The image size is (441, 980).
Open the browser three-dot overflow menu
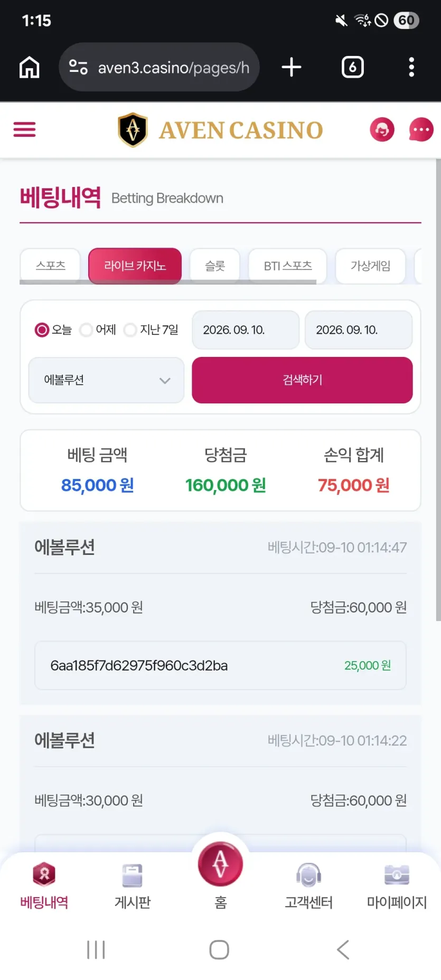(411, 67)
